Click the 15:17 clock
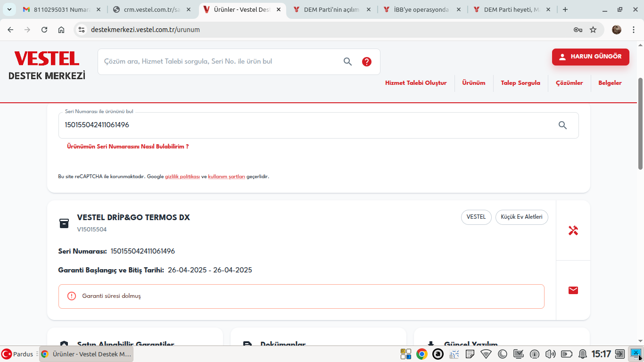The height and width of the screenshot is (362, 644). click(x=601, y=354)
